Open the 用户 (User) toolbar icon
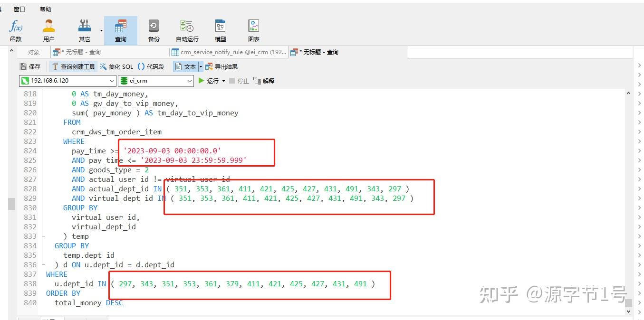The width and height of the screenshot is (644, 320). [x=49, y=30]
